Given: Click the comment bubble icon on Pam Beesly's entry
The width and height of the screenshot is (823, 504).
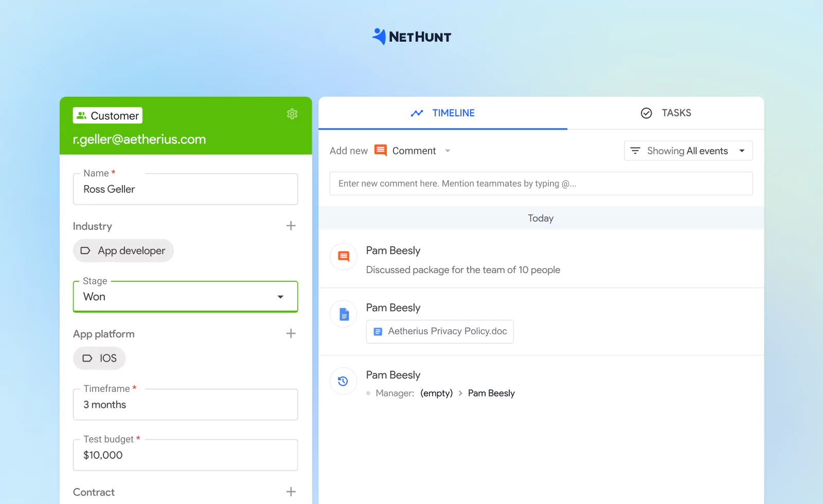Looking at the screenshot, I should (343, 256).
